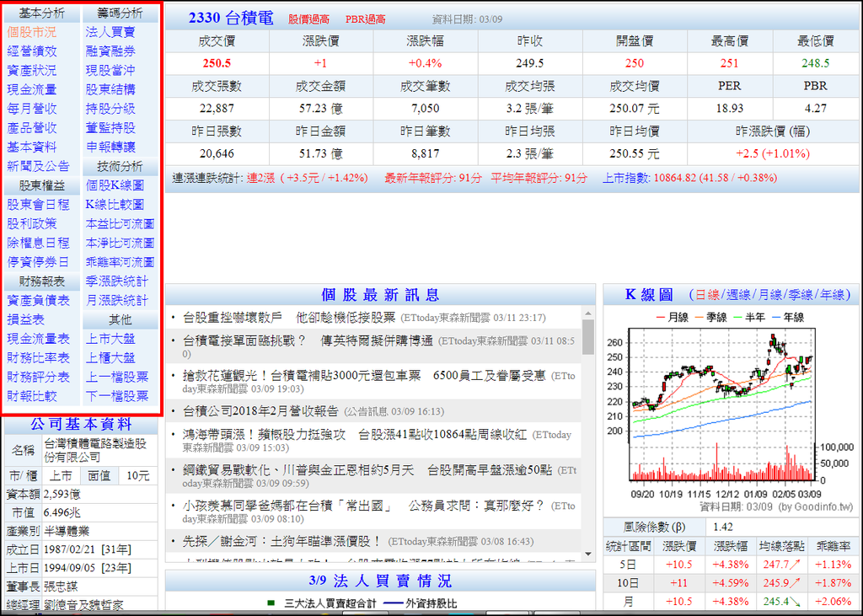Open 新聞及公告 link

click(38, 166)
